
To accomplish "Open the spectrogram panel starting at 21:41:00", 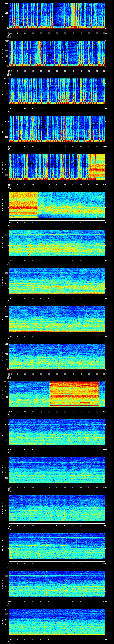I will pyautogui.click(x=57, y=470).
